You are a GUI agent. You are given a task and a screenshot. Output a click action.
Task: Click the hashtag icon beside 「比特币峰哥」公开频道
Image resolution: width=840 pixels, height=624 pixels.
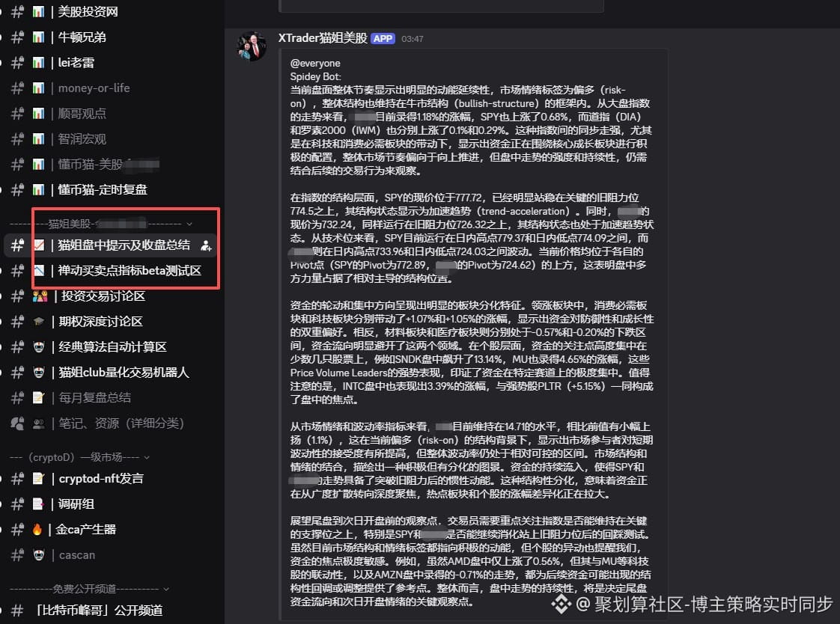click(x=18, y=610)
